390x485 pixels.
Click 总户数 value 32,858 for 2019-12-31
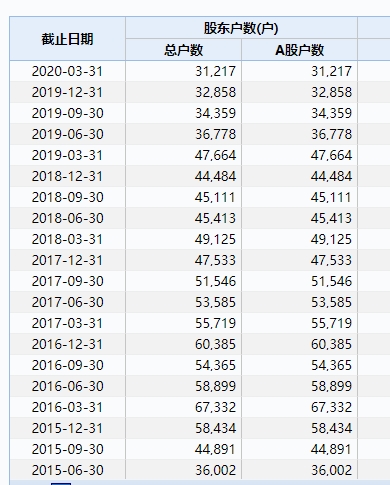pyautogui.click(x=215, y=92)
